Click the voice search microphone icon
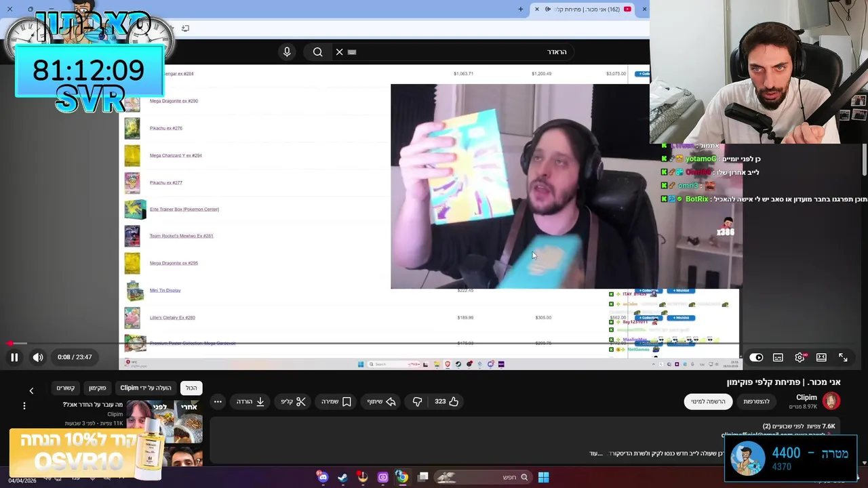The height and width of the screenshot is (488, 868). click(287, 52)
